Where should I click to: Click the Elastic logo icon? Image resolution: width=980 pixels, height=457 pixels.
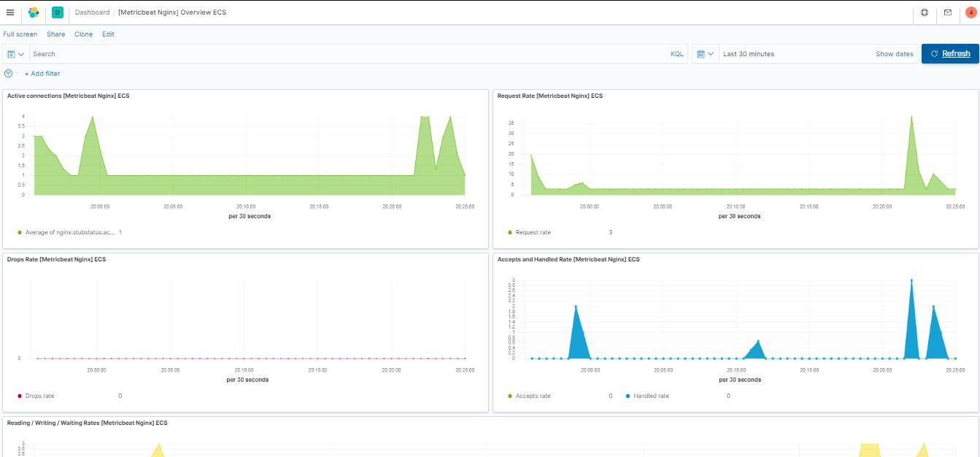(x=34, y=12)
